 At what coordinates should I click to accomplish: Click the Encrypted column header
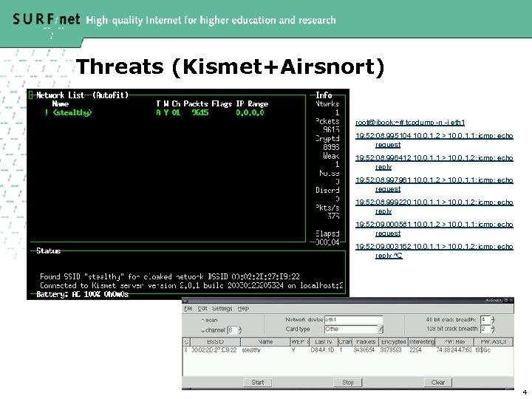pos(393,341)
